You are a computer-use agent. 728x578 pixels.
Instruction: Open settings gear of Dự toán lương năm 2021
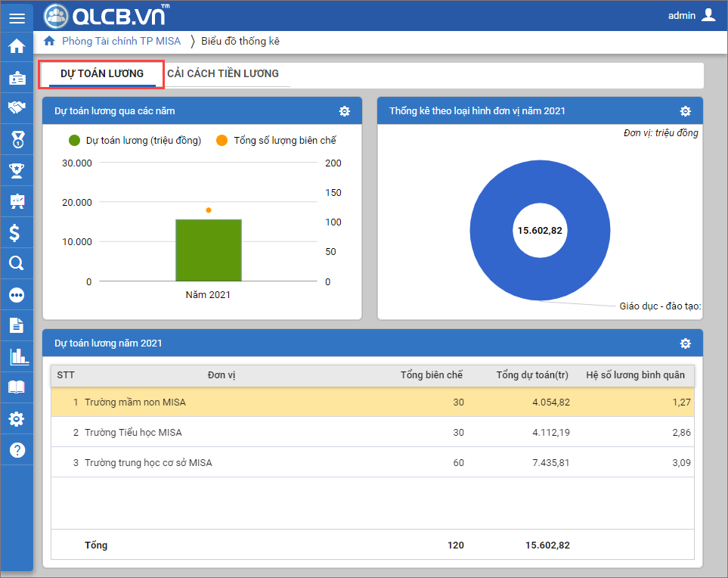coord(685,343)
